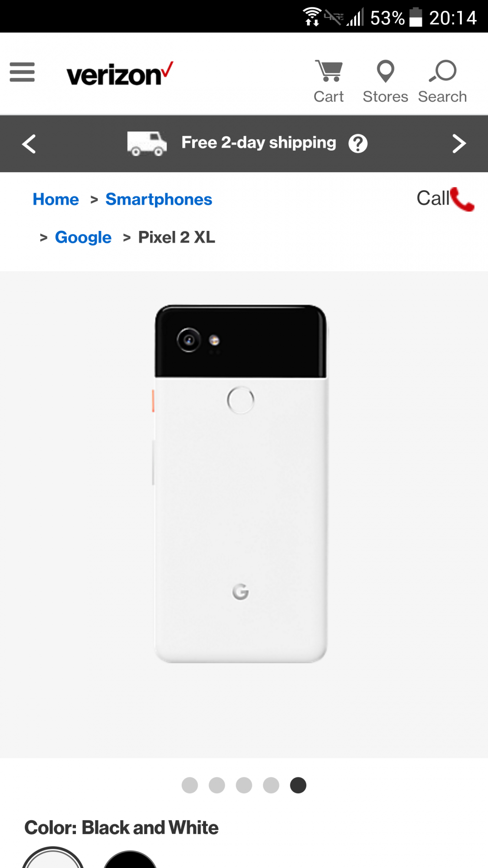
Task: Open the shopping Cart
Action: point(329,82)
